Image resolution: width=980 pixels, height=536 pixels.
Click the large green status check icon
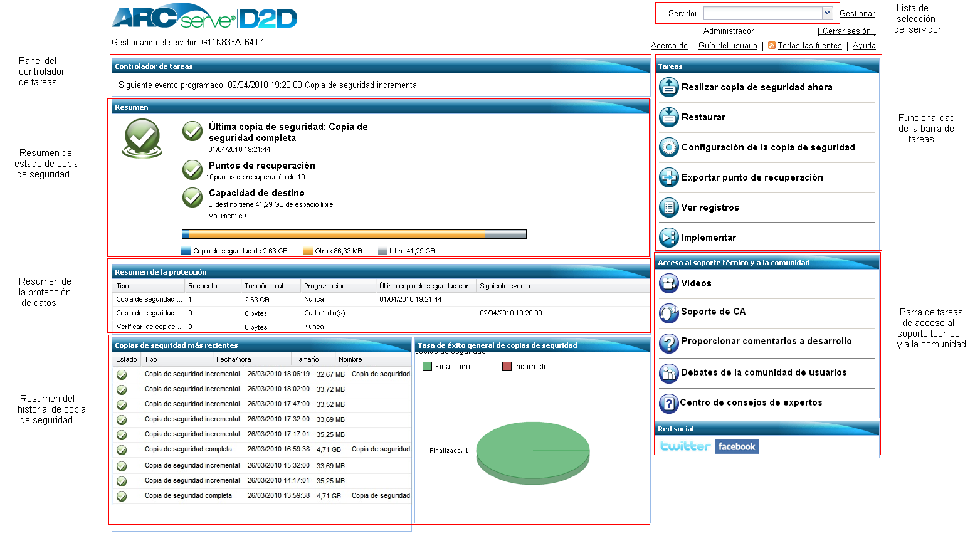coord(142,138)
